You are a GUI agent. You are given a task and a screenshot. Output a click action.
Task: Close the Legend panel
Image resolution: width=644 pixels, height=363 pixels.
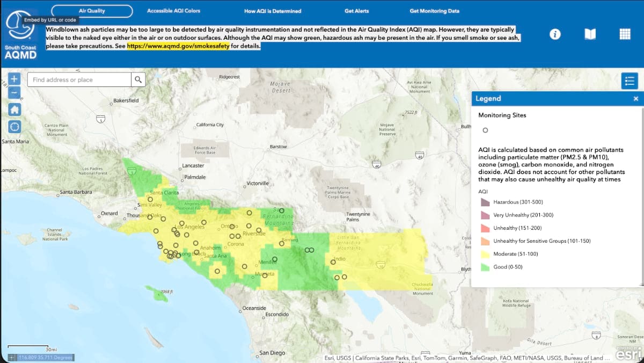(636, 99)
